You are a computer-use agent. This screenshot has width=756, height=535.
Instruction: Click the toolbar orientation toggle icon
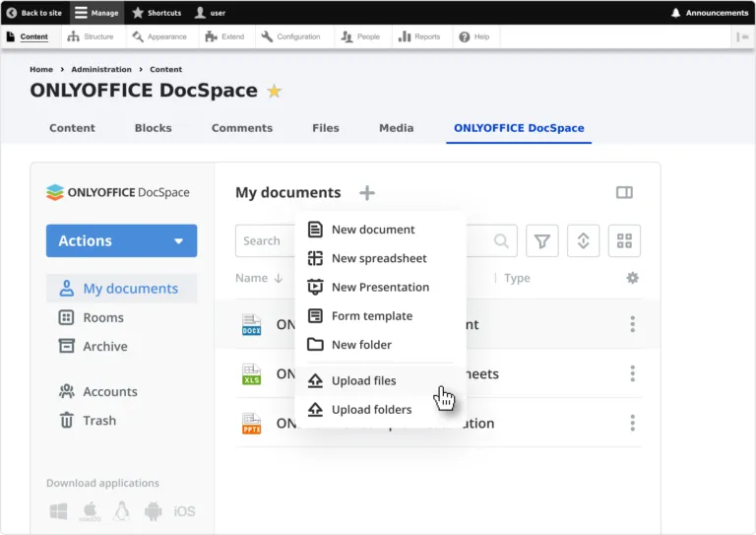tap(742, 36)
